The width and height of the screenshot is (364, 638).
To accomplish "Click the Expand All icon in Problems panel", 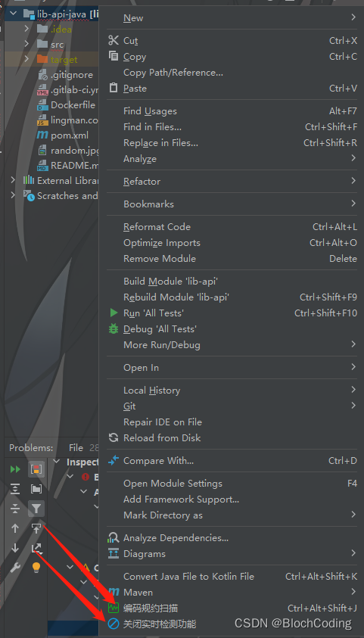I will pyautogui.click(x=15, y=489).
